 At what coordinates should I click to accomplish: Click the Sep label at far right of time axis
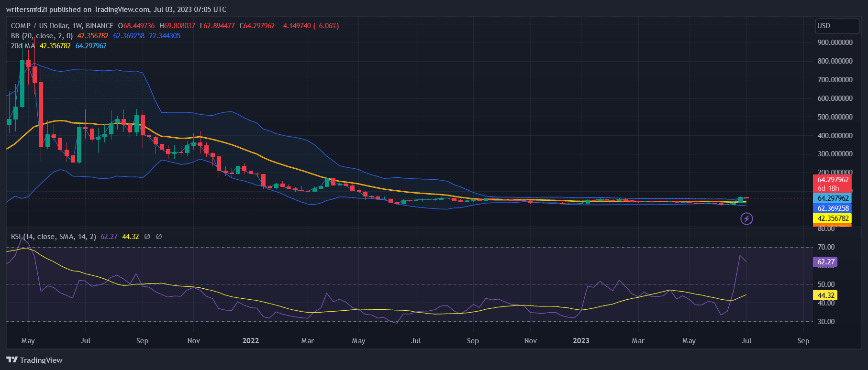(x=803, y=341)
